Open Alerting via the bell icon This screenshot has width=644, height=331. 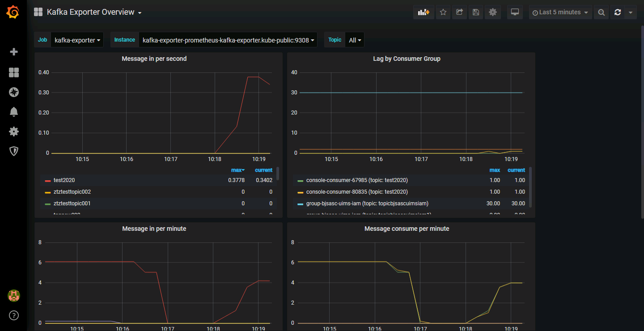[14, 112]
